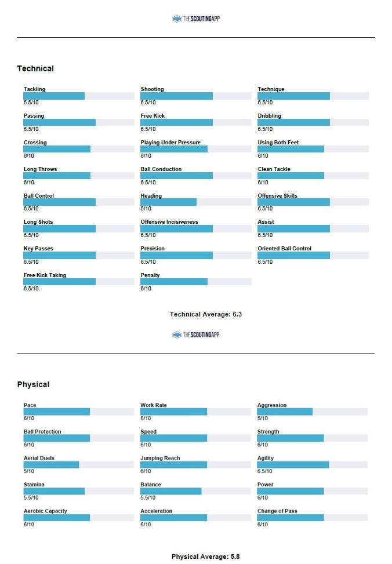
Task: Click the Playing Under Pressure label
Action: point(170,143)
